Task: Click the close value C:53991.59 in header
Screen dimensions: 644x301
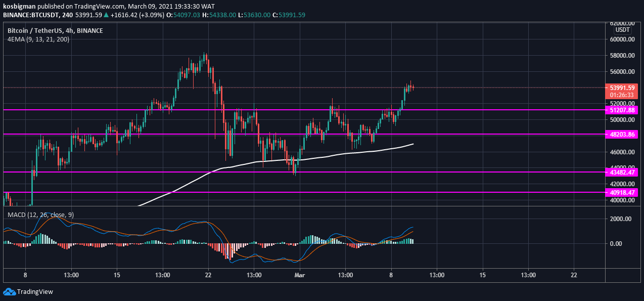Action: 288,15
